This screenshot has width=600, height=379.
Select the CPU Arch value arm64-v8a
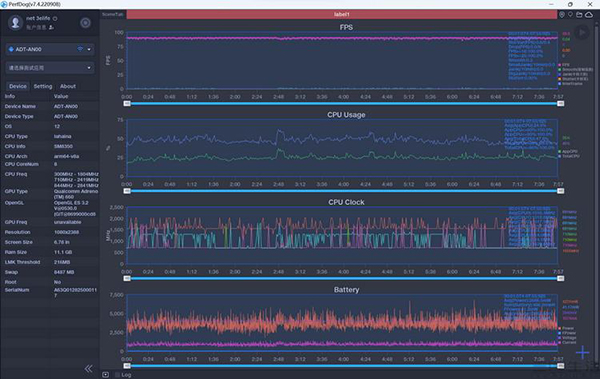[x=67, y=156]
